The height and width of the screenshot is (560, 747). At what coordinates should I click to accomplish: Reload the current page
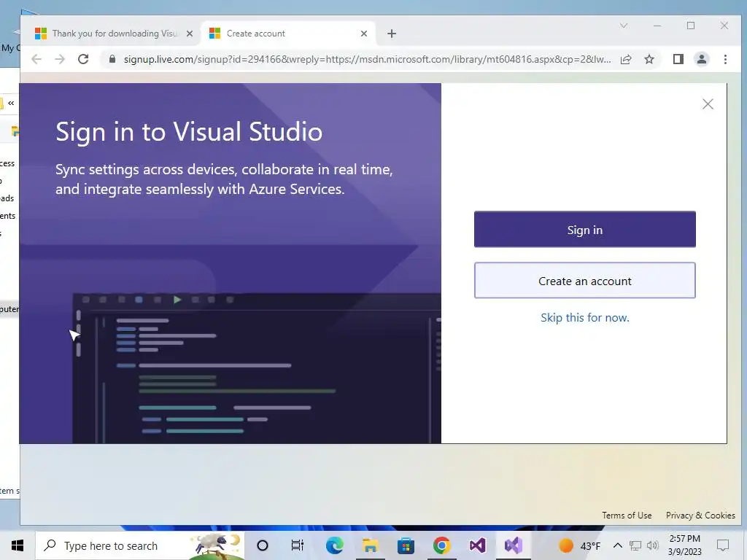tap(83, 59)
